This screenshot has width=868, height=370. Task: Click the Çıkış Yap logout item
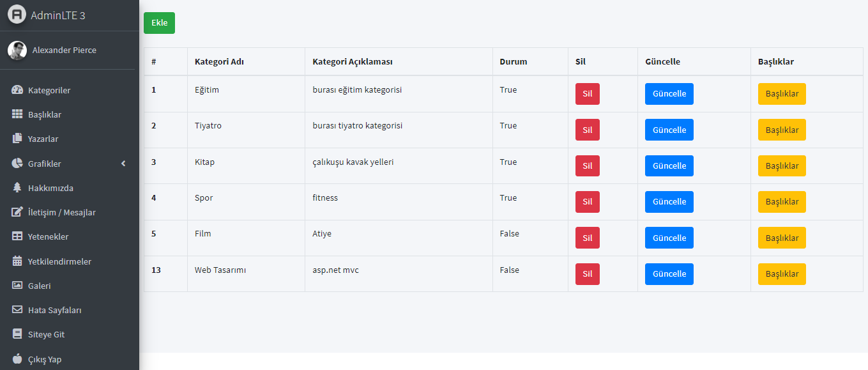coord(70,358)
